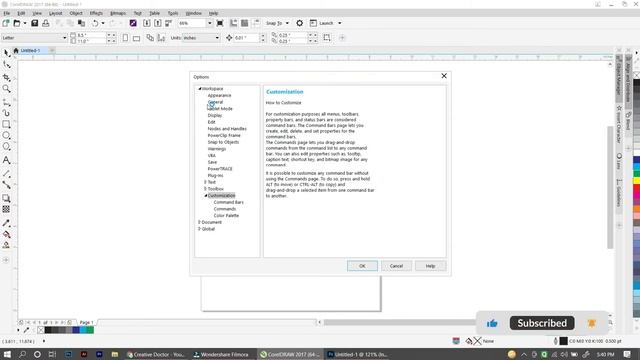The width and height of the screenshot is (640, 360).
Task: Open the Object menu
Action: 76,13
